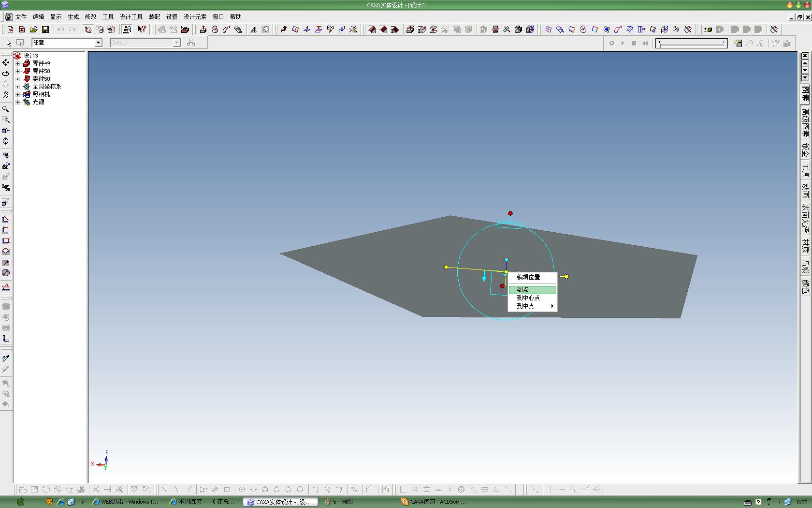Click the black bent arrow toolbar icon
This screenshot has height=508, width=812.
click(x=284, y=30)
